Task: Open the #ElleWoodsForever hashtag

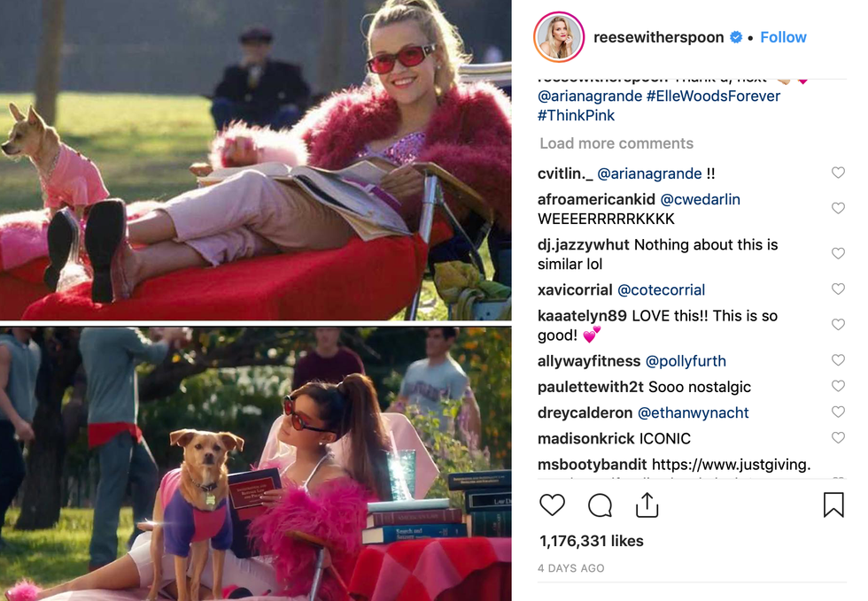Action: [x=713, y=96]
